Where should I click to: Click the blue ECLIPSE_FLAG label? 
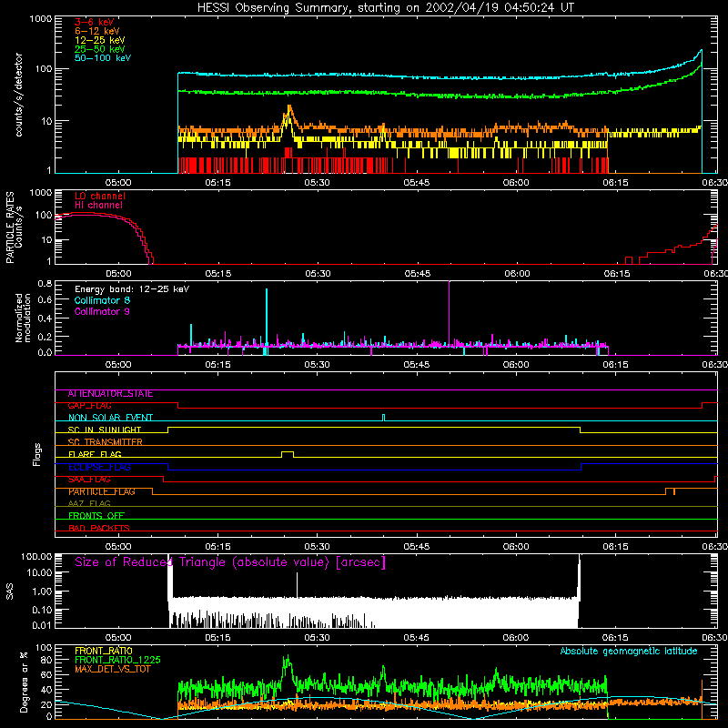[99, 467]
